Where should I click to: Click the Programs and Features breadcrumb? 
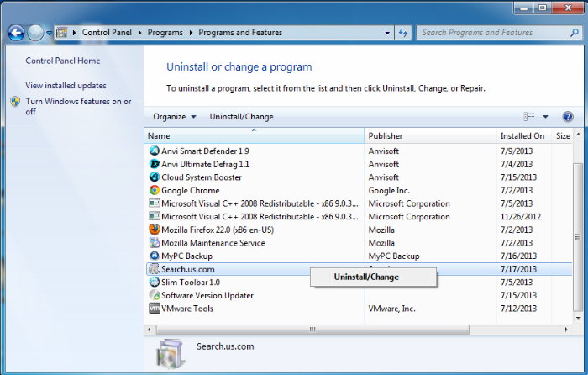[x=240, y=33]
